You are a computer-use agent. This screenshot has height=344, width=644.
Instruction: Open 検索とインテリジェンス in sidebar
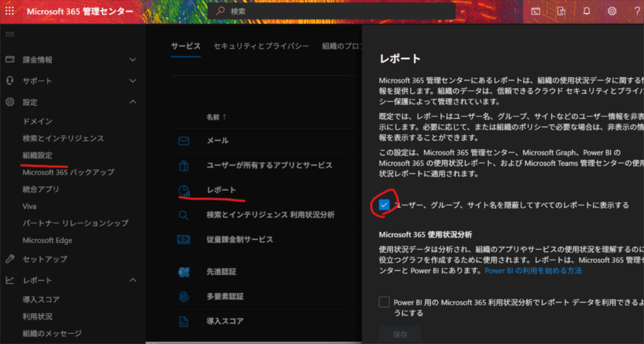point(64,138)
